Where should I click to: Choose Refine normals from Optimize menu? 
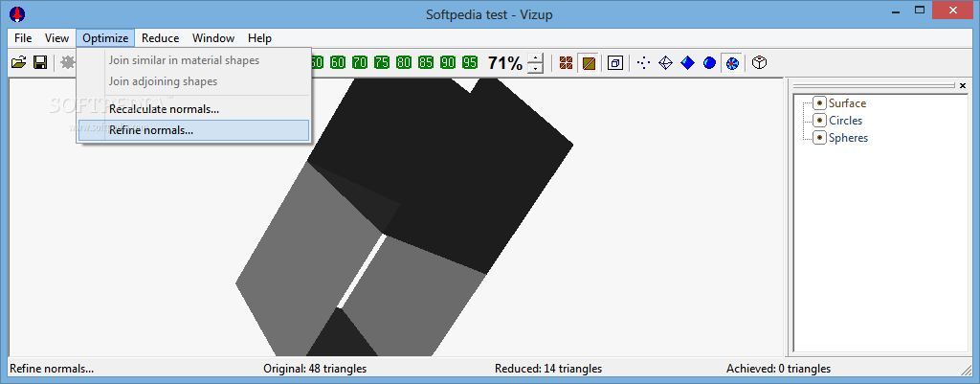pyautogui.click(x=193, y=130)
